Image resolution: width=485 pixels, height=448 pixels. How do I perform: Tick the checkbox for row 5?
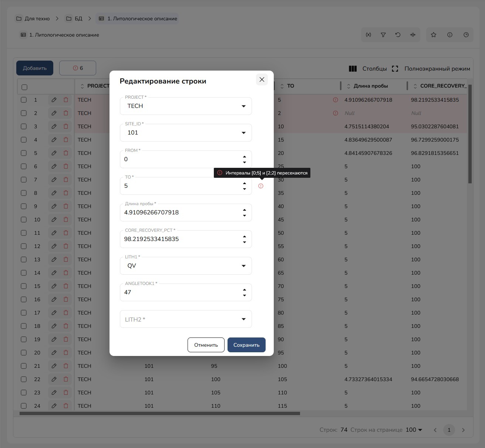coord(24,153)
